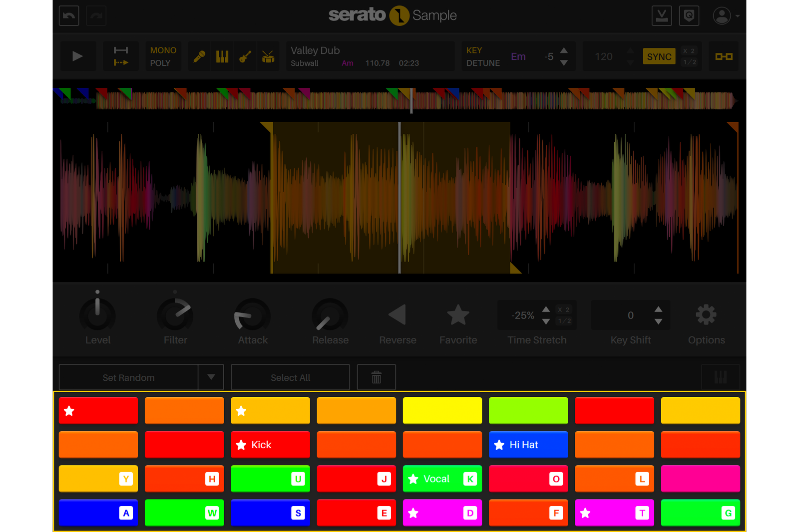Screen dimensions: 799x532
Task: Trigger the blue Hi Hat pad
Action: [x=528, y=444]
